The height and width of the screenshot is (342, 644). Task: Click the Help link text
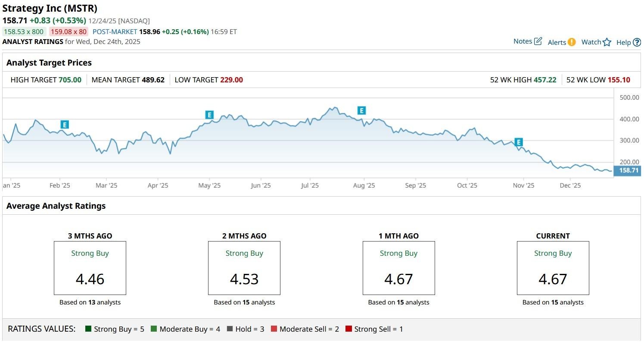623,42
